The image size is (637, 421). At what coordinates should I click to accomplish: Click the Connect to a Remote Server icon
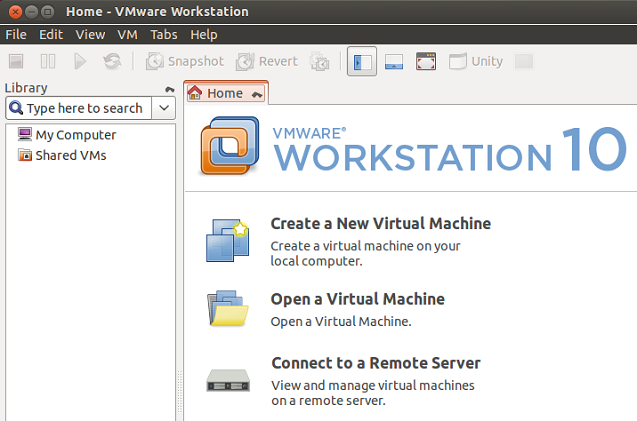227,379
